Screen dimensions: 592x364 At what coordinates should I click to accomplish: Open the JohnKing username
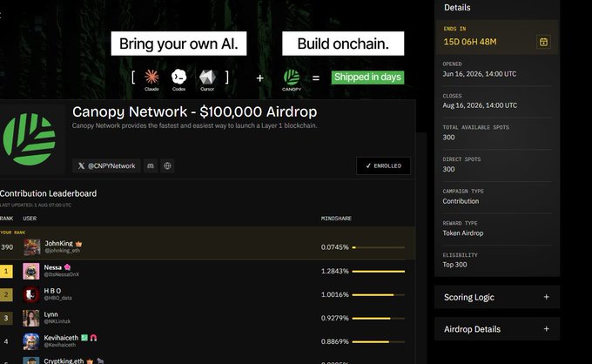coord(59,244)
